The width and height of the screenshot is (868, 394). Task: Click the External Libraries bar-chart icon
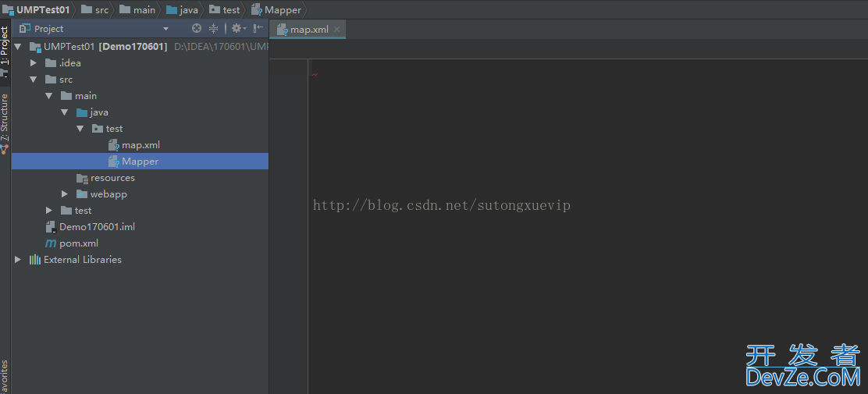pos(35,260)
